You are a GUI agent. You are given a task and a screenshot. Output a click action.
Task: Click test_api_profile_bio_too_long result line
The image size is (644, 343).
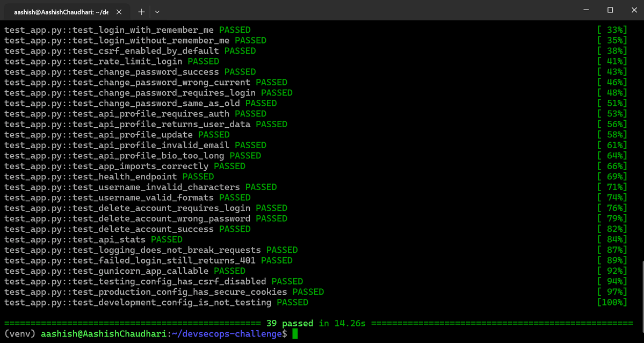133,156
